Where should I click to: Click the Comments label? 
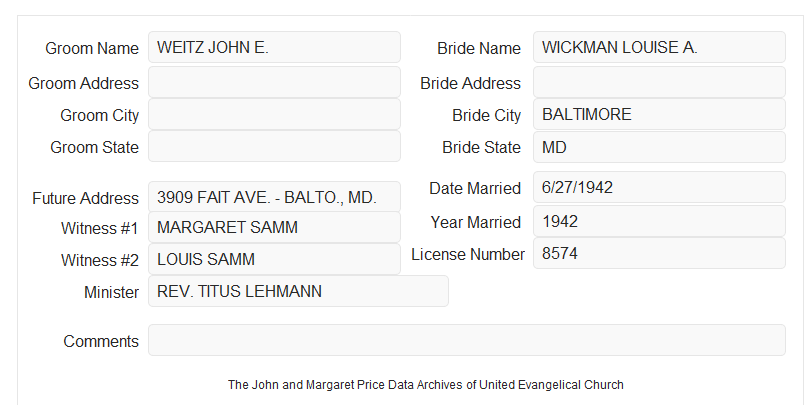(101, 341)
